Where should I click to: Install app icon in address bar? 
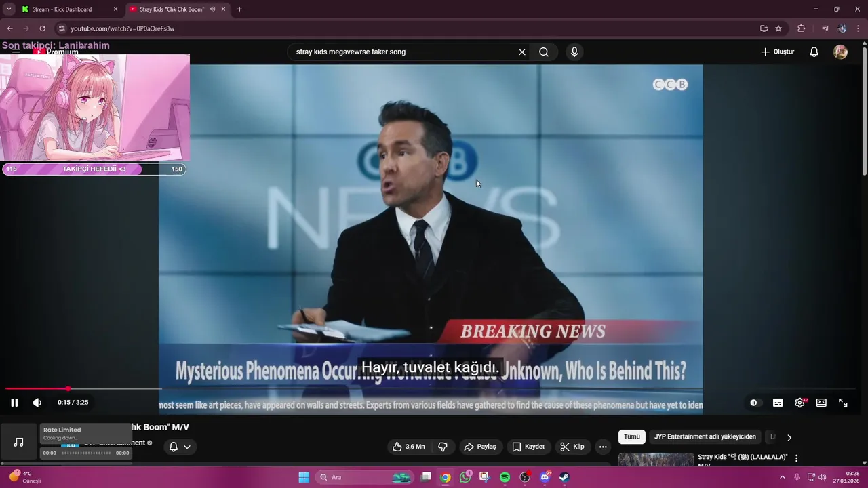764,28
